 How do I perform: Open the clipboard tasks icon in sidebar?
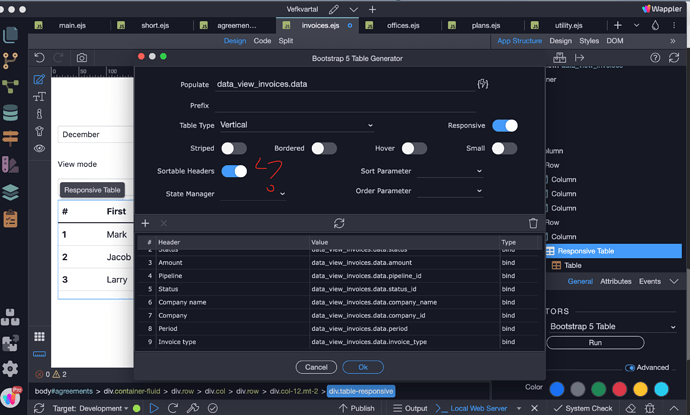[x=11, y=219]
